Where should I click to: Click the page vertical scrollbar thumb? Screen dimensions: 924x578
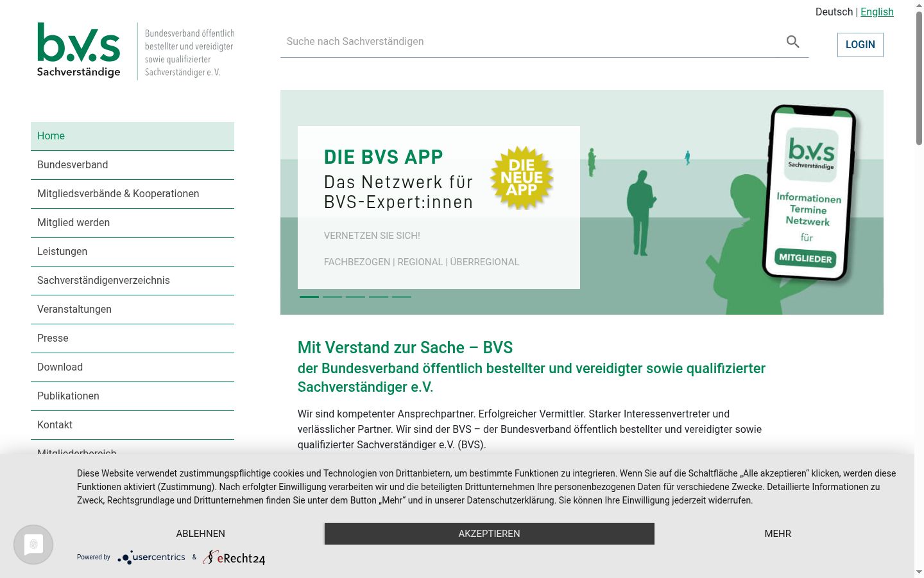click(x=919, y=77)
